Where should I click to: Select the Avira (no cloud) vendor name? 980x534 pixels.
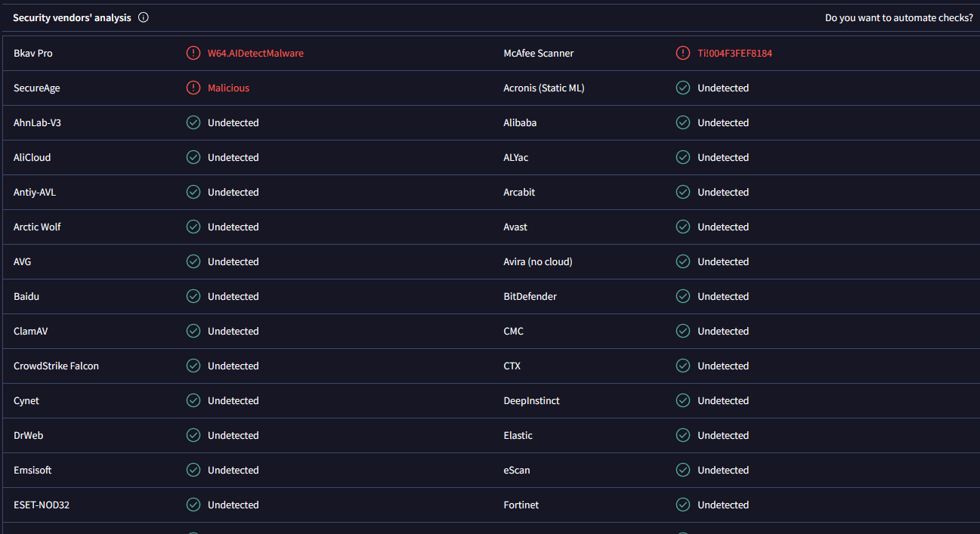point(538,261)
